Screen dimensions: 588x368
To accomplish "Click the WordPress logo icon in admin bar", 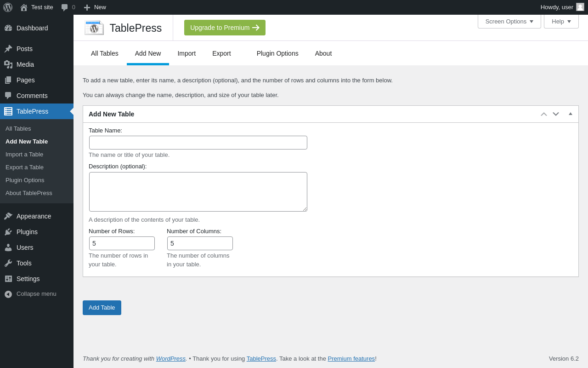I will click(x=8, y=7).
